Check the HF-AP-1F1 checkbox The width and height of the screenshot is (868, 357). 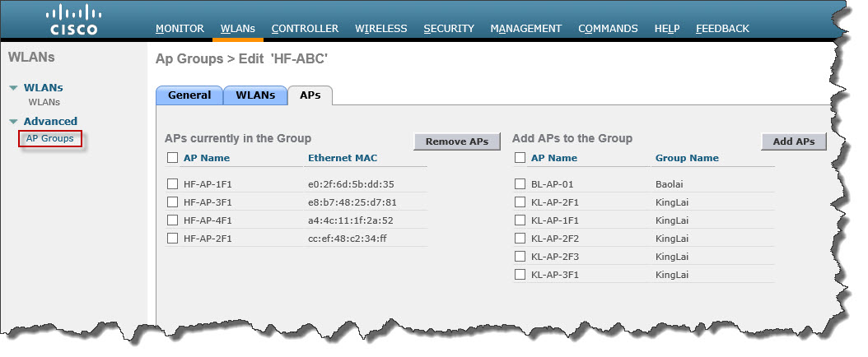173,184
